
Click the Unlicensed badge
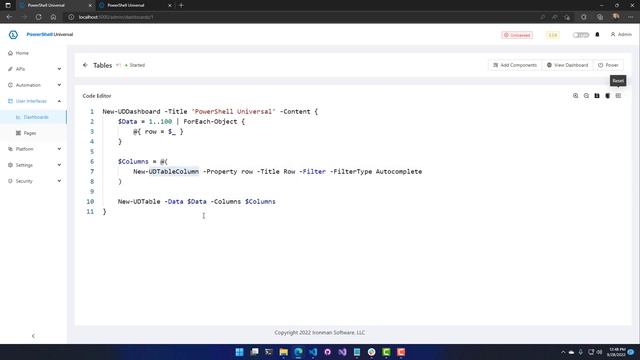517,35
